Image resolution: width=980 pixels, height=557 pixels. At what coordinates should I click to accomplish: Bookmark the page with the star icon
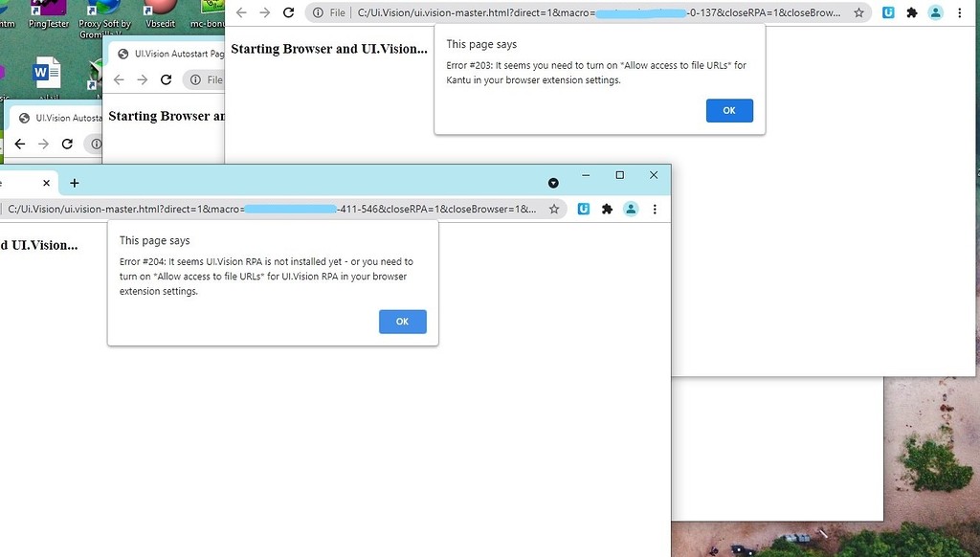pos(555,209)
